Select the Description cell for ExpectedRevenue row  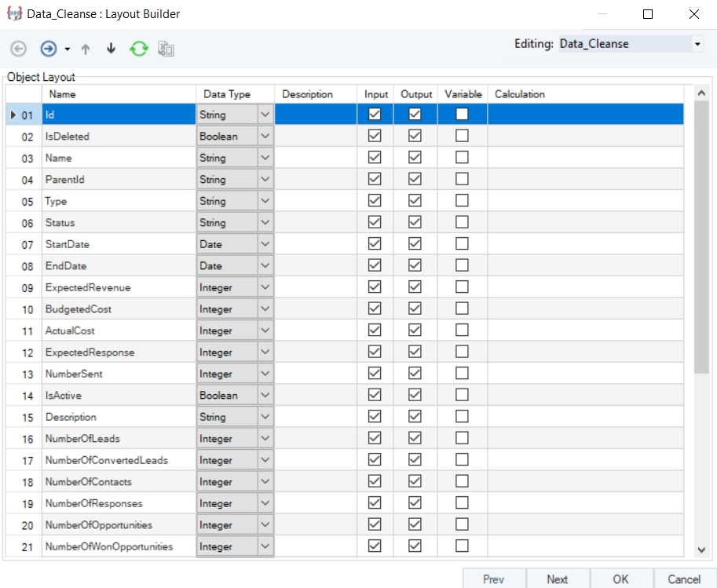pos(316,287)
